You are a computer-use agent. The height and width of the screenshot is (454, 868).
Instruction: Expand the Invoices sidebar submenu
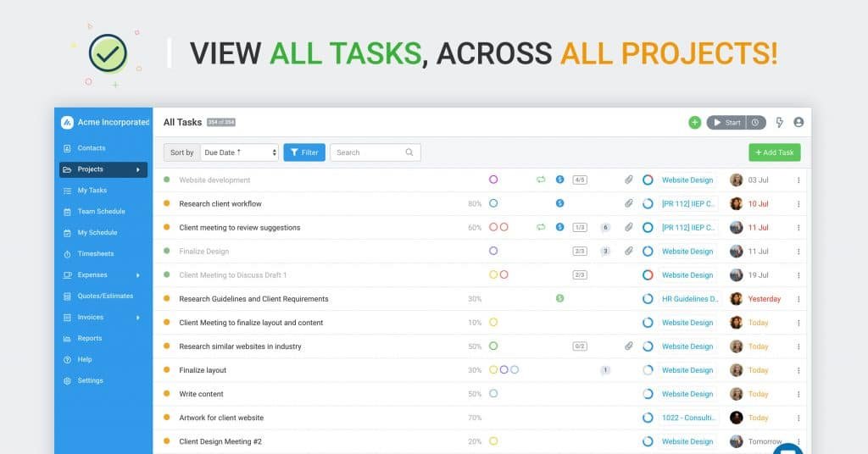137,318
